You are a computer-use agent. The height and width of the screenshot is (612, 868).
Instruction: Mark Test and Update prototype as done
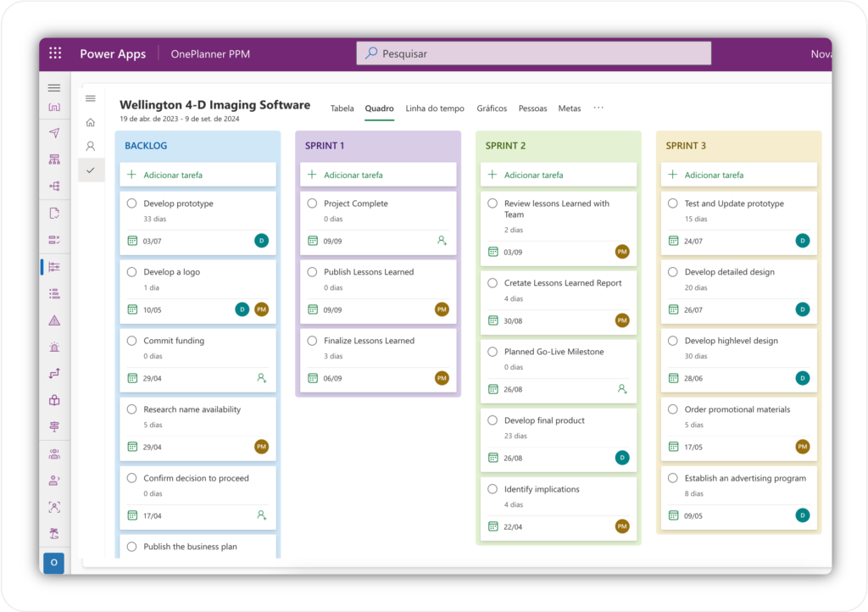672,203
